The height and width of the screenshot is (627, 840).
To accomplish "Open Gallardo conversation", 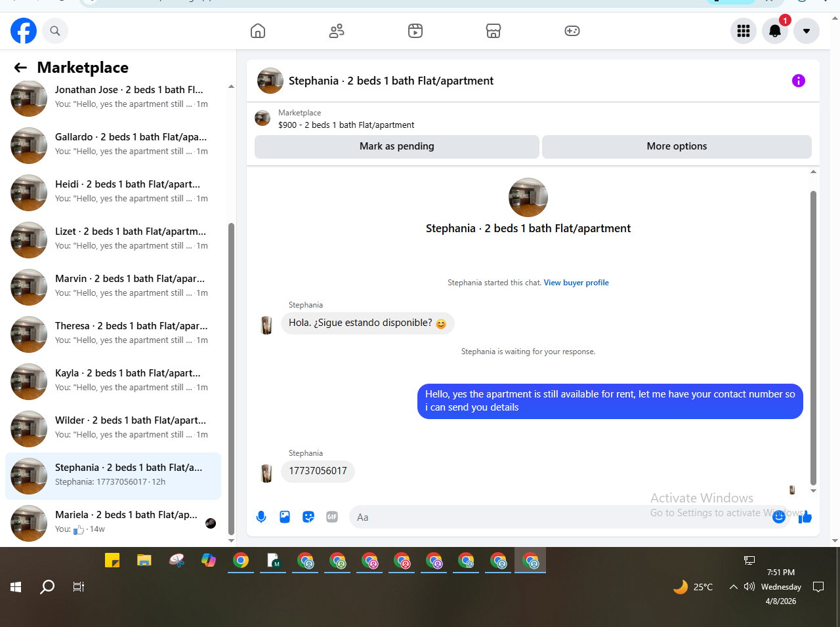I will tap(113, 144).
